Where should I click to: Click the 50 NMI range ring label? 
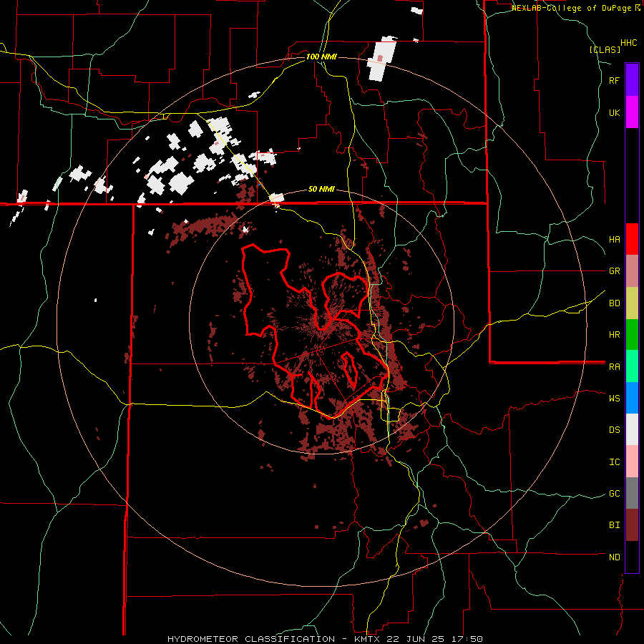point(321,190)
